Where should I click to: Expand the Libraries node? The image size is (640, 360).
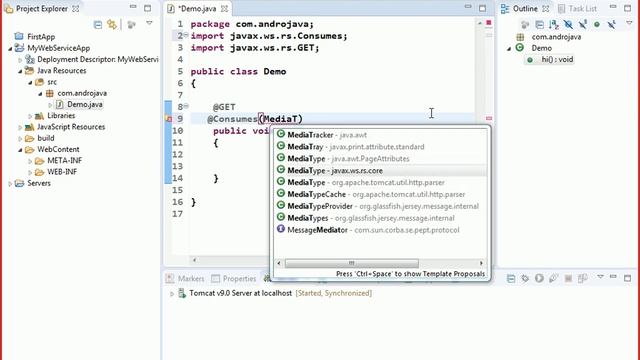30,116
